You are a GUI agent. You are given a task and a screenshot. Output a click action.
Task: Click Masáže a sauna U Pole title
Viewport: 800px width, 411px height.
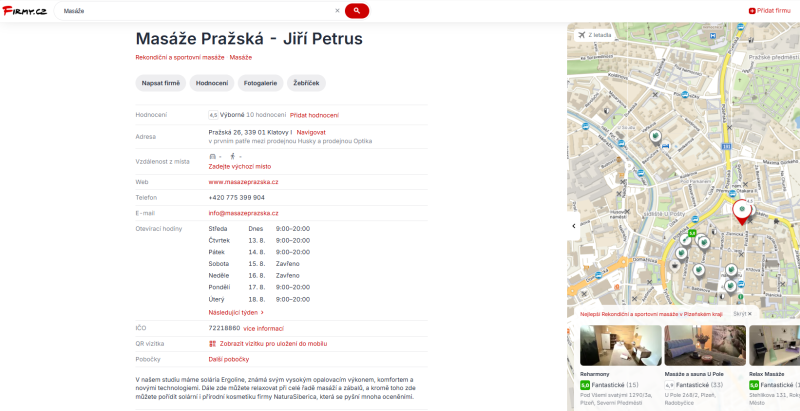695,374
